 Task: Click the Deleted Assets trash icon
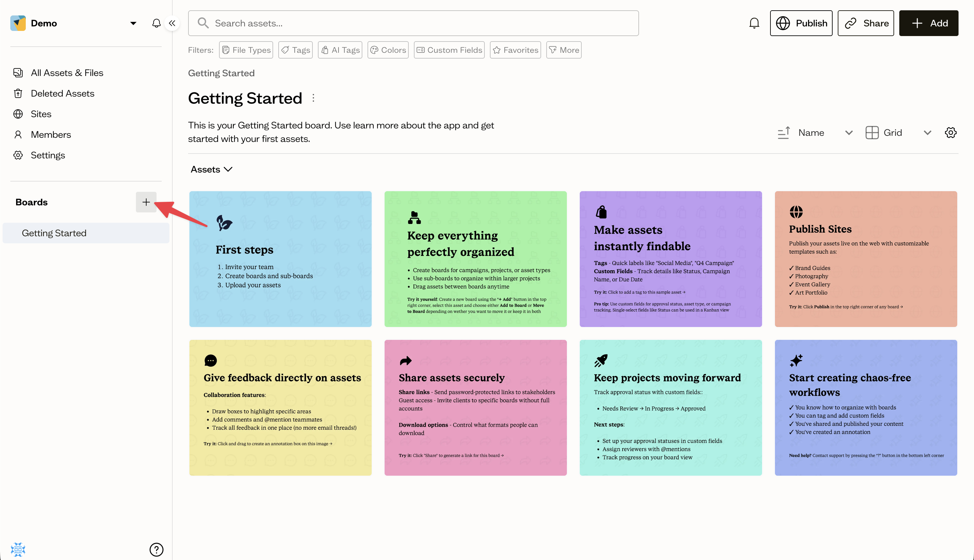(x=18, y=93)
